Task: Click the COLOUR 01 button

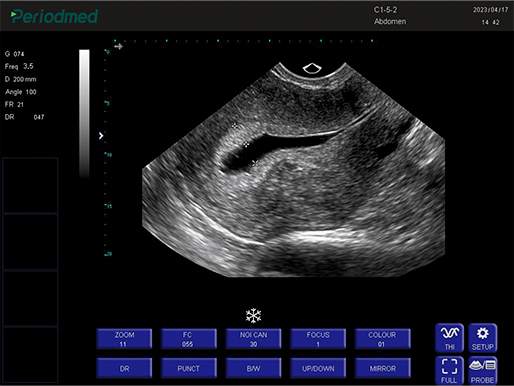Action: [383, 339]
